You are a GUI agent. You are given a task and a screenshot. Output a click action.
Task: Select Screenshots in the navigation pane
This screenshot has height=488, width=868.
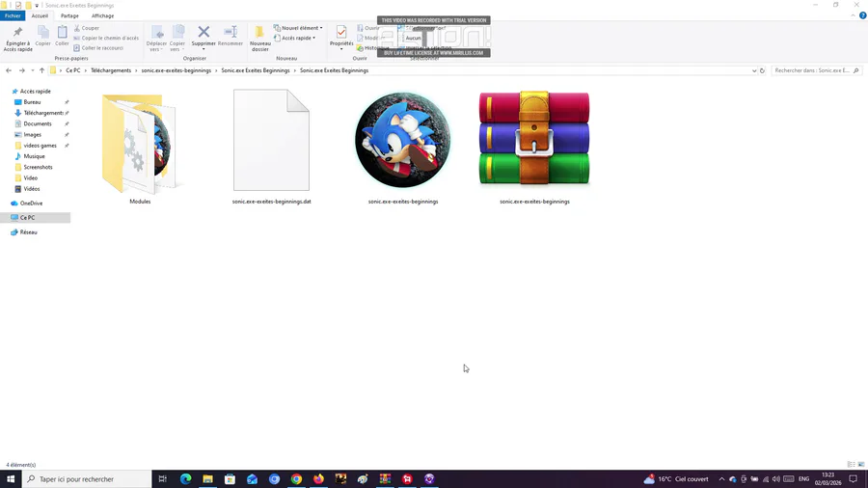click(x=38, y=167)
